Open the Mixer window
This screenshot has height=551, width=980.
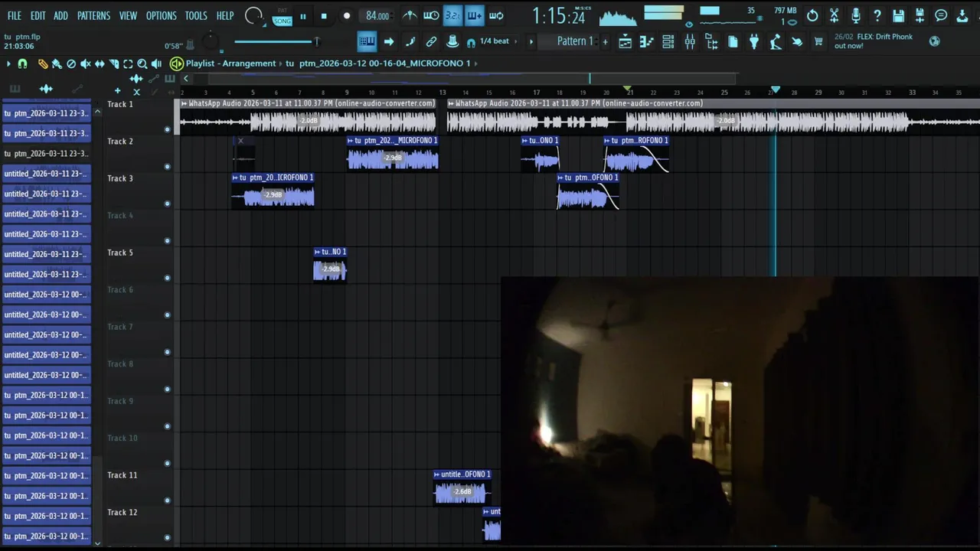690,42
